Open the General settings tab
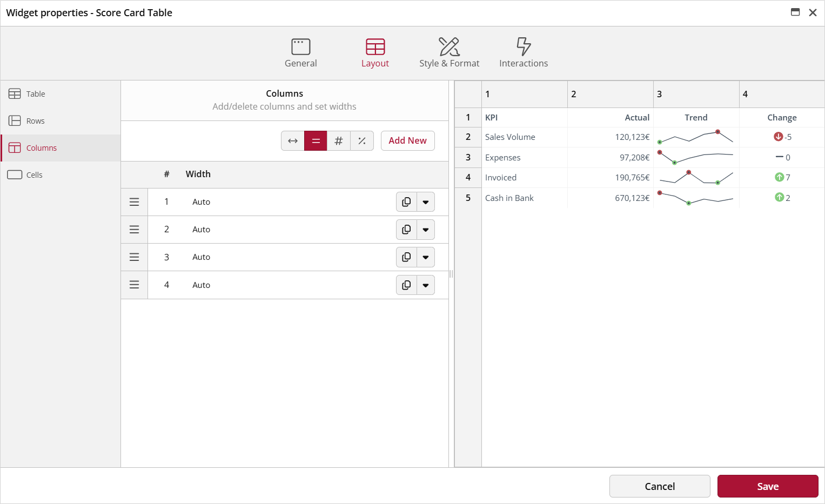The height and width of the screenshot is (504, 825). click(x=301, y=53)
